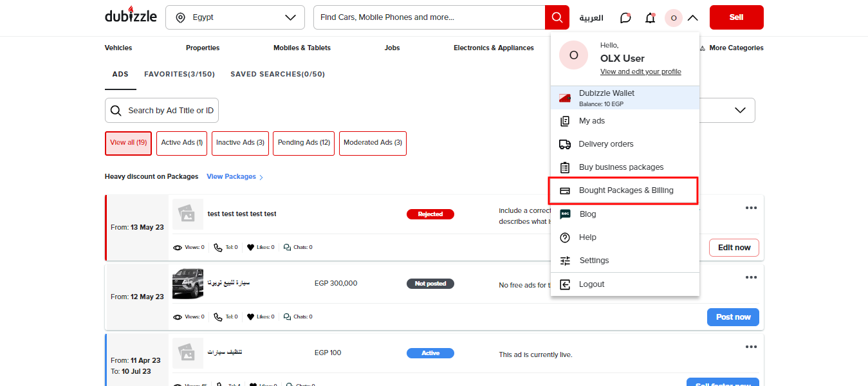This screenshot has height=386, width=868.
Task: Select the View all (19) filter
Action: 128,143
